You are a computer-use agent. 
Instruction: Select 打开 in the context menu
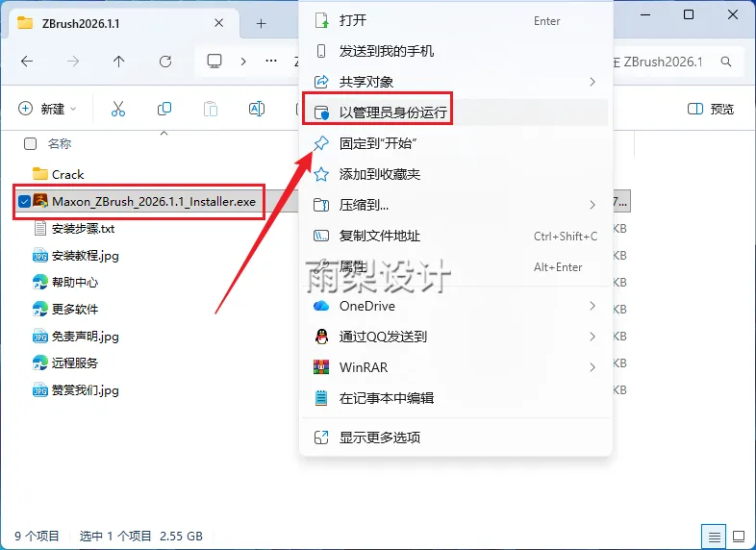[456, 20]
